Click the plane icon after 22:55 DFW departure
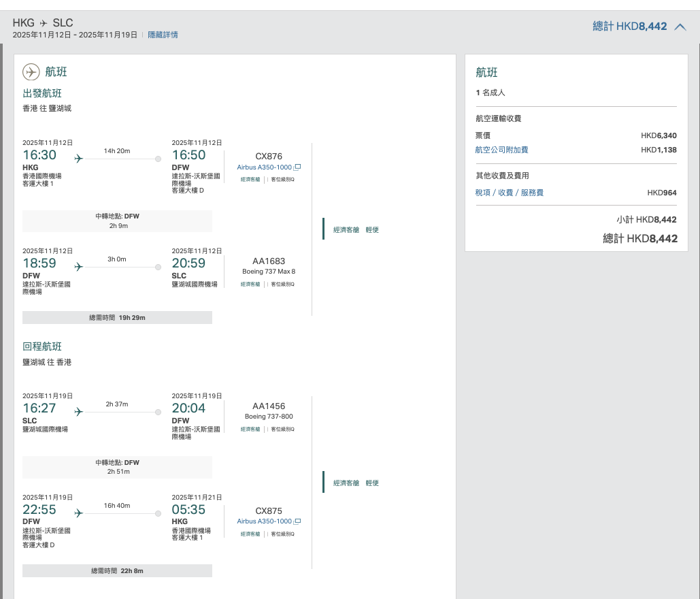The height and width of the screenshot is (599, 700). pyautogui.click(x=79, y=513)
